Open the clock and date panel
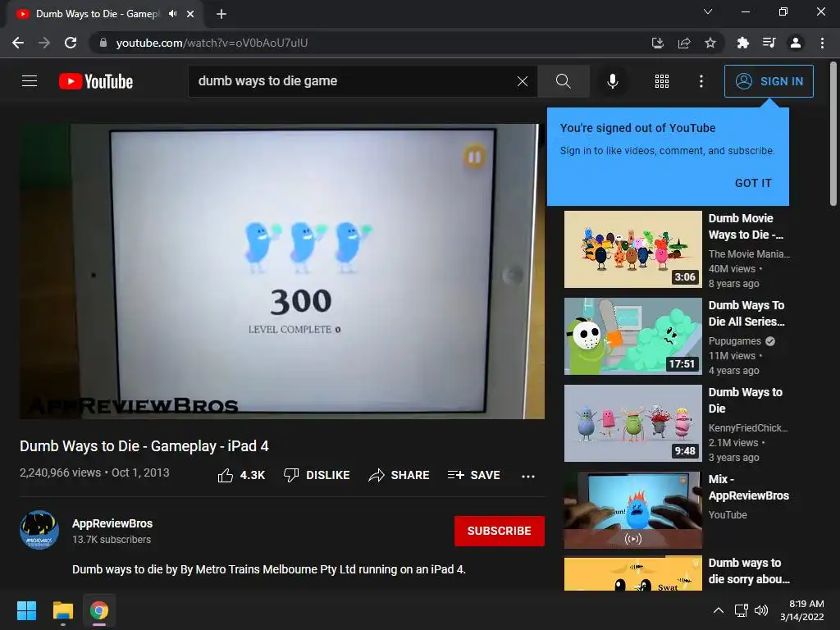Viewport: 840px width, 630px height. pyautogui.click(x=802, y=610)
